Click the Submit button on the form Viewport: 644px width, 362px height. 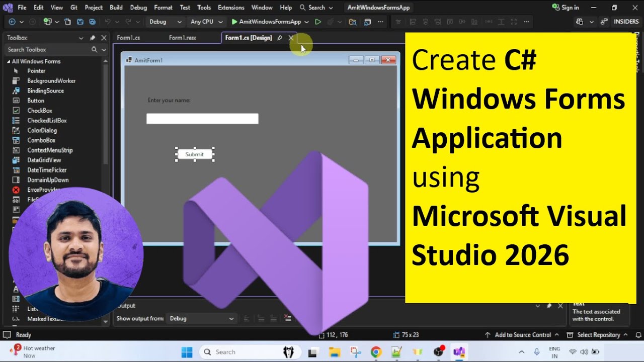coord(194,154)
